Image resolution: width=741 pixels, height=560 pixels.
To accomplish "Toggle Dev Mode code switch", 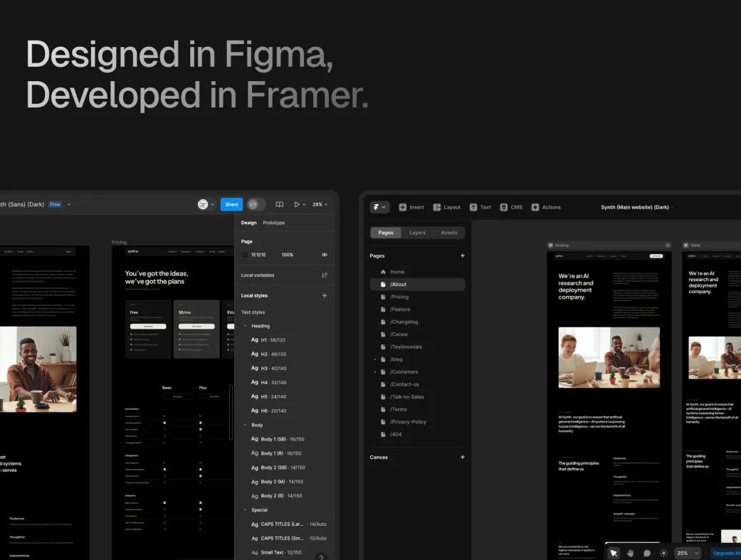I will click(x=256, y=204).
